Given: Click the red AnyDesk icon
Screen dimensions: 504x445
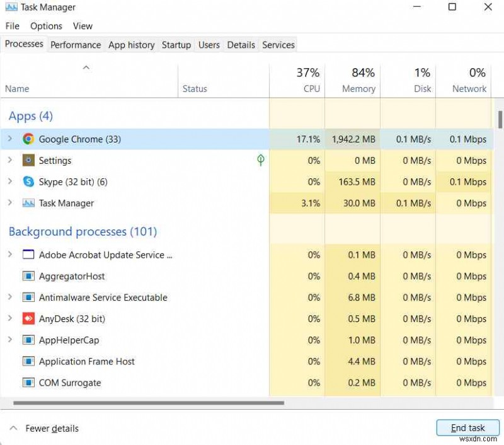Looking at the screenshot, I should coord(28,319).
